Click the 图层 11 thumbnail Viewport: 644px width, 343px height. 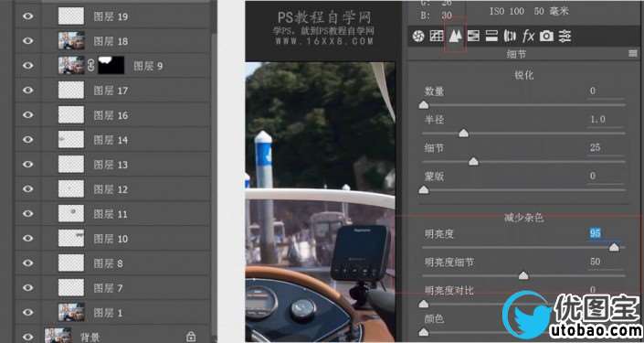[x=71, y=213]
